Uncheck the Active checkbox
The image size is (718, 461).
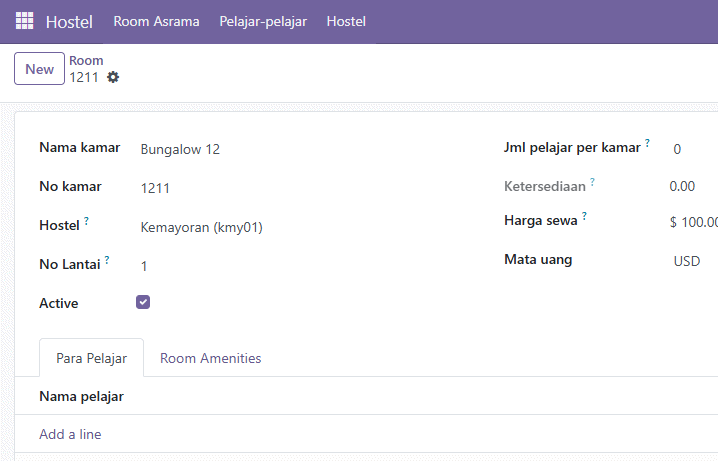point(143,302)
